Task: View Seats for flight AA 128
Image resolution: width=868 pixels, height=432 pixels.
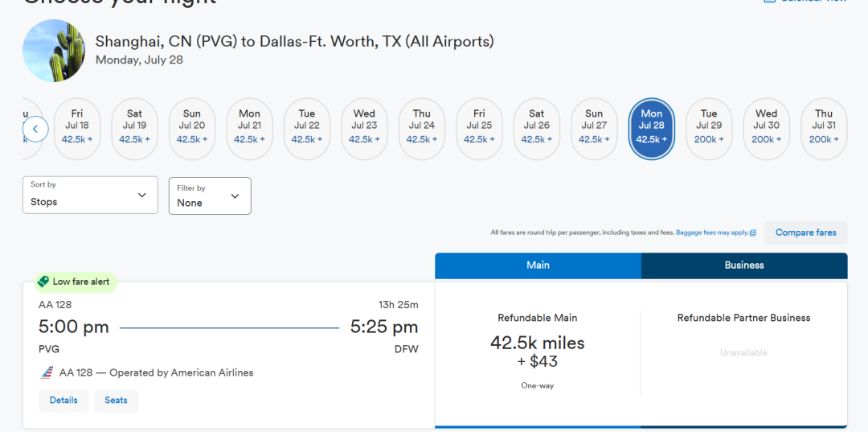Action: coord(116,401)
